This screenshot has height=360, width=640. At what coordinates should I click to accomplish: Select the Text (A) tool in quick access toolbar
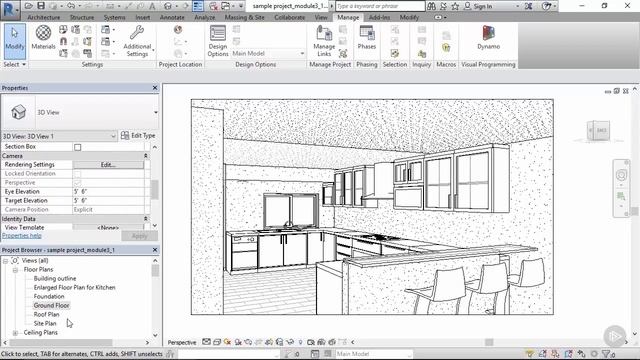tap(152, 6)
